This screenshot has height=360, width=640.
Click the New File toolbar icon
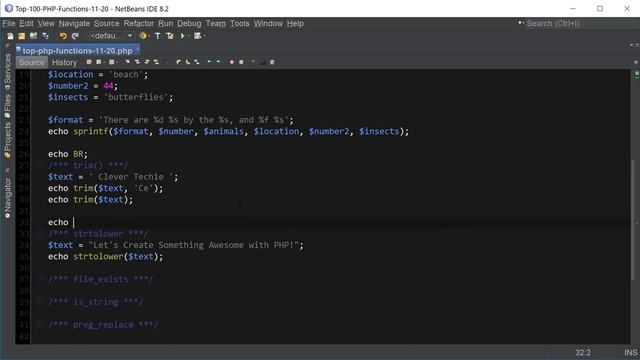coord(10,36)
